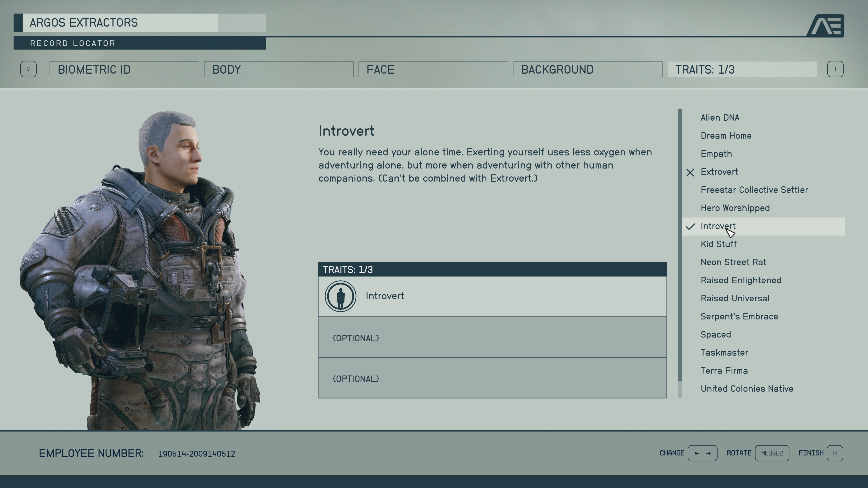Select Taskmaster from the traits list
This screenshot has width=868, height=488.
point(724,352)
